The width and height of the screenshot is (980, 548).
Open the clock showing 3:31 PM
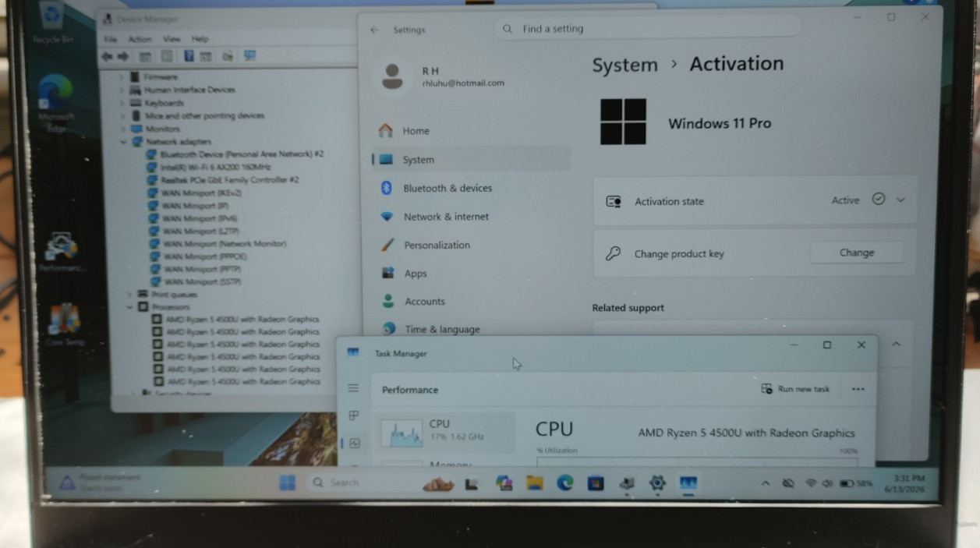pyautogui.click(x=904, y=483)
